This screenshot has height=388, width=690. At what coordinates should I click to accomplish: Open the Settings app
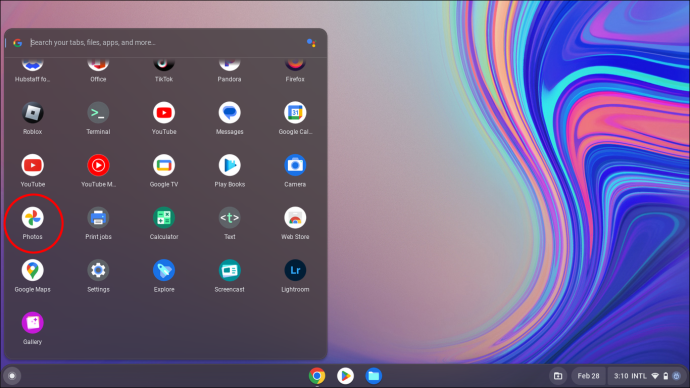coord(98,270)
